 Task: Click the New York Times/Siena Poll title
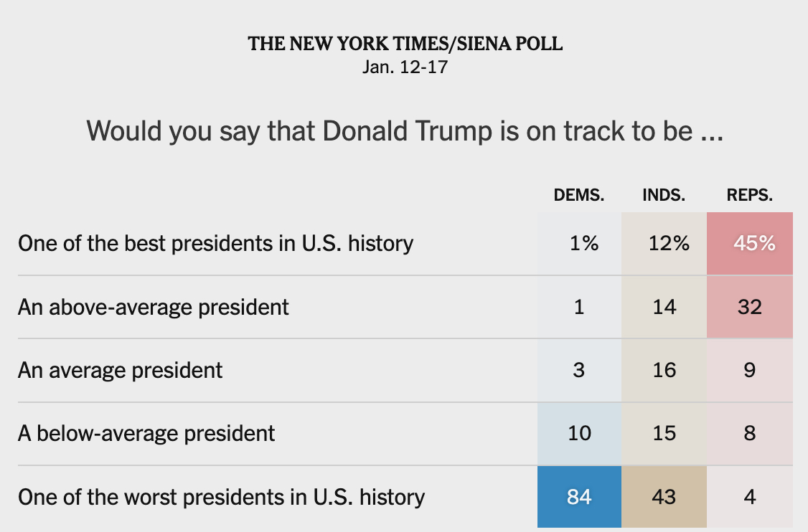tap(405, 44)
